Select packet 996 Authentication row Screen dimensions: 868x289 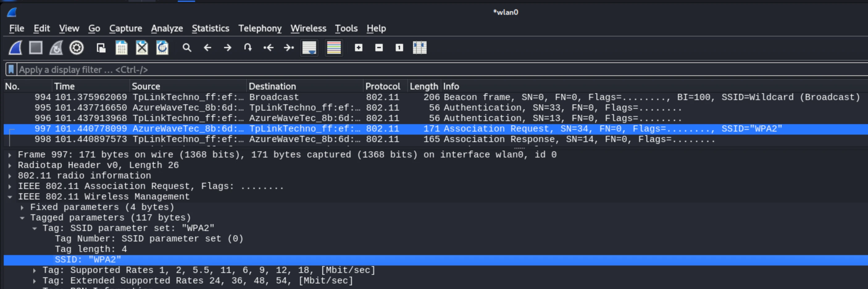point(436,118)
